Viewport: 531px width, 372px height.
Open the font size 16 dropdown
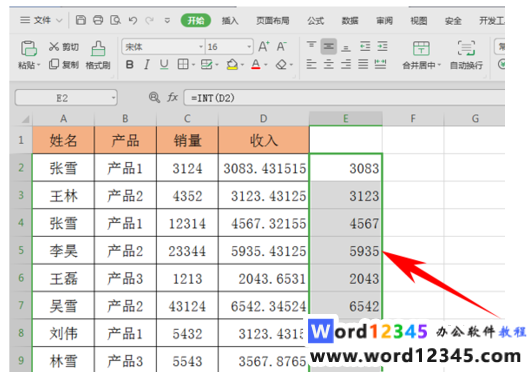[x=249, y=47]
